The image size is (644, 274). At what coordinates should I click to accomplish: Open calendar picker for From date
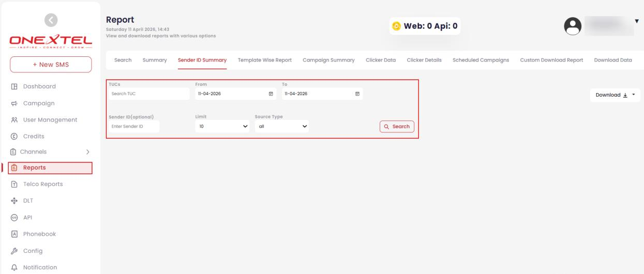[x=271, y=94]
